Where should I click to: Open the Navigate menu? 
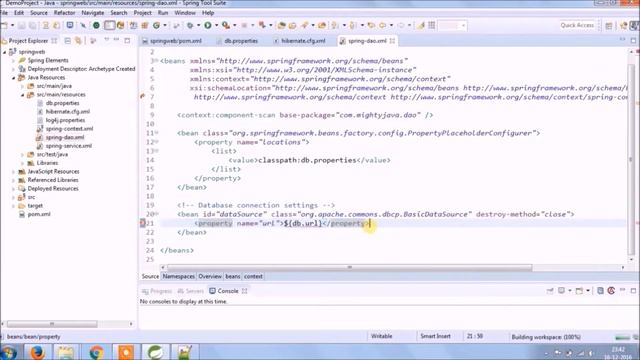(93, 13)
